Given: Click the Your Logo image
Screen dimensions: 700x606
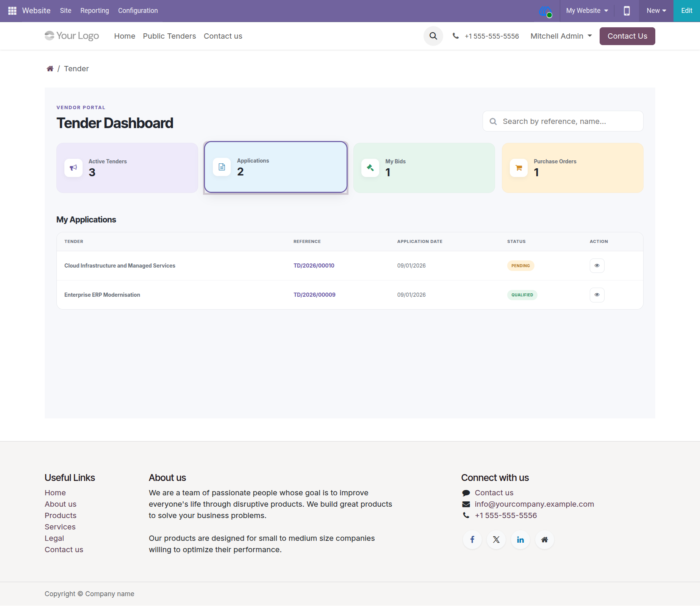Looking at the screenshot, I should 72,36.
